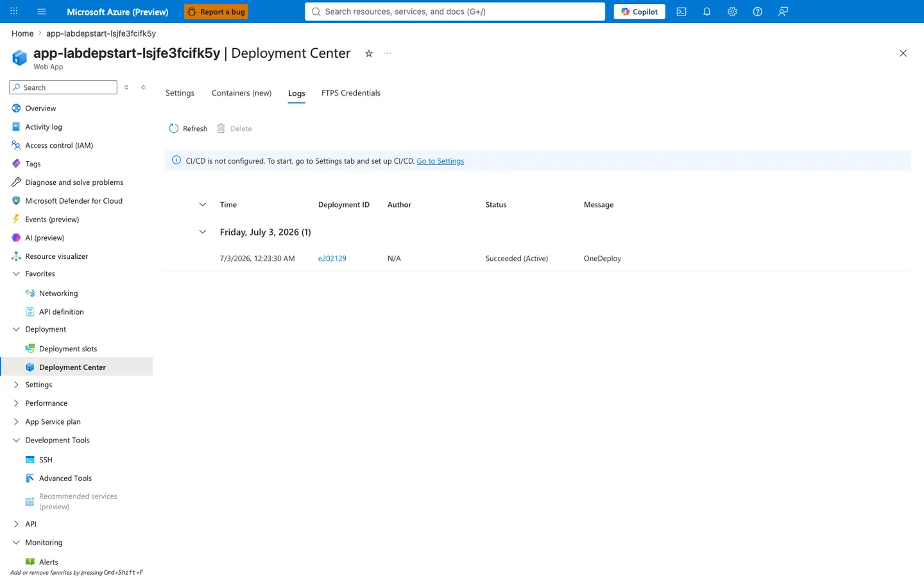This screenshot has width=924, height=578.
Task: Collapse the Monitoring group
Action: [16, 543]
